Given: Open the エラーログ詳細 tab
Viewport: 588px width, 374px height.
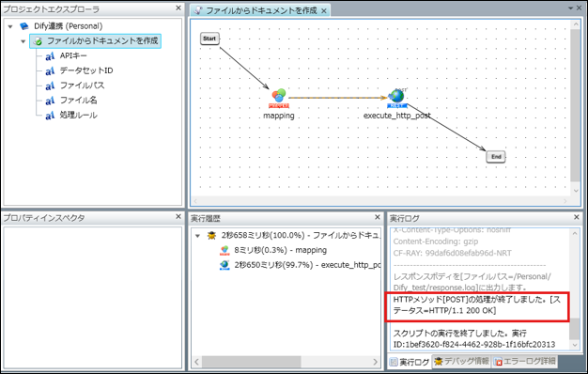Looking at the screenshot, I should (x=524, y=362).
